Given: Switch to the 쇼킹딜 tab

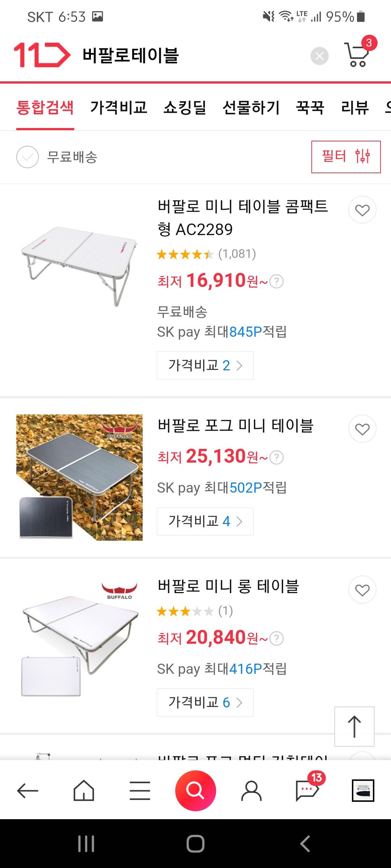Looking at the screenshot, I should click(x=185, y=107).
